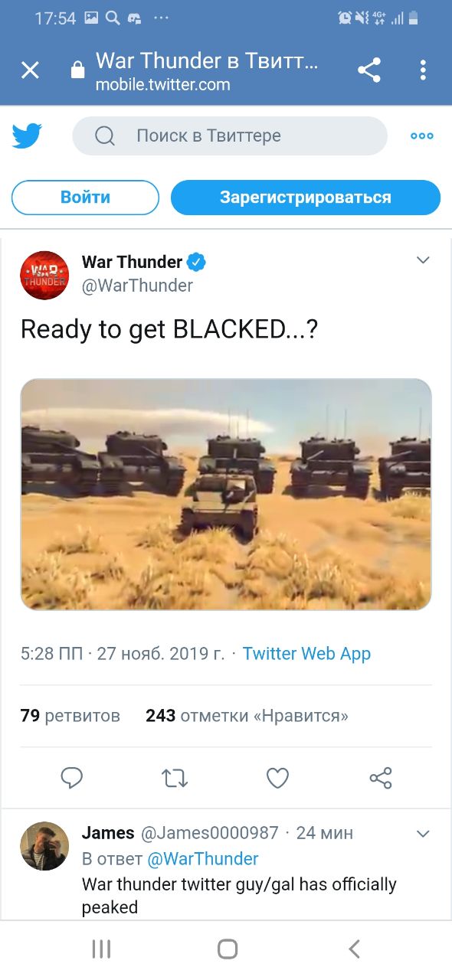The image size is (452, 980).
Task: Click the Twitter search field
Action: pyautogui.click(x=230, y=136)
